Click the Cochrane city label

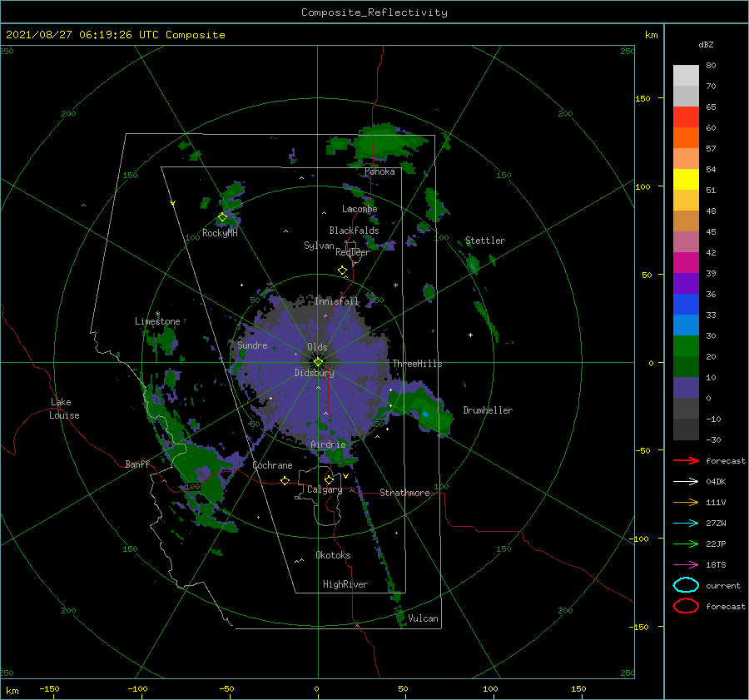click(272, 465)
